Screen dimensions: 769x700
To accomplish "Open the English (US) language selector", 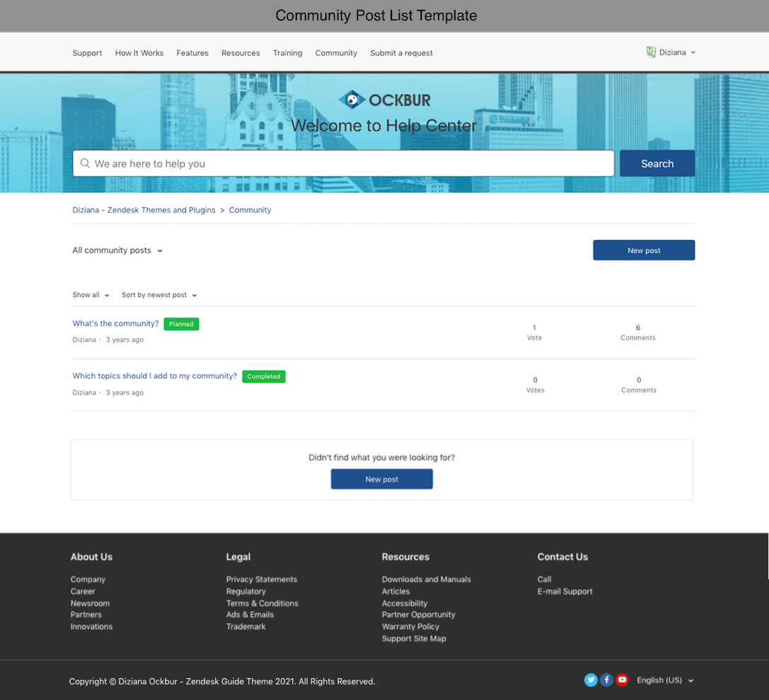I will 665,680.
